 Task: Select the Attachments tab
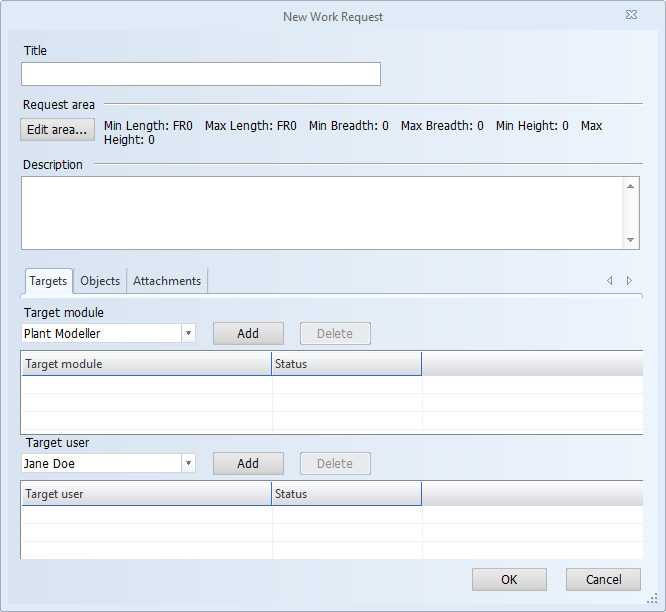167,281
